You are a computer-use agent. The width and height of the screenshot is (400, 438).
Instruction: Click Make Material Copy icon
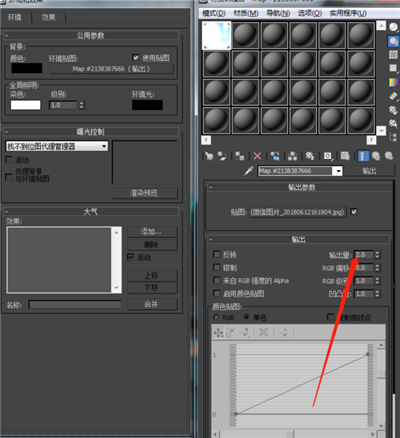(x=275, y=156)
